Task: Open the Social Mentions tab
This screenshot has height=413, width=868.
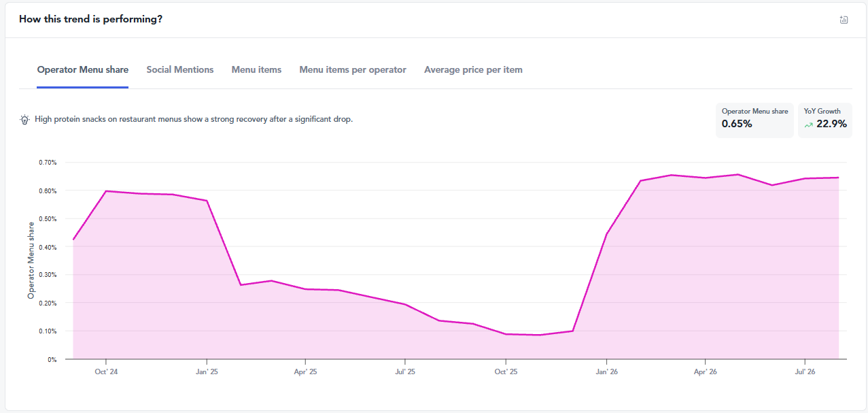Action: click(180, 69)
